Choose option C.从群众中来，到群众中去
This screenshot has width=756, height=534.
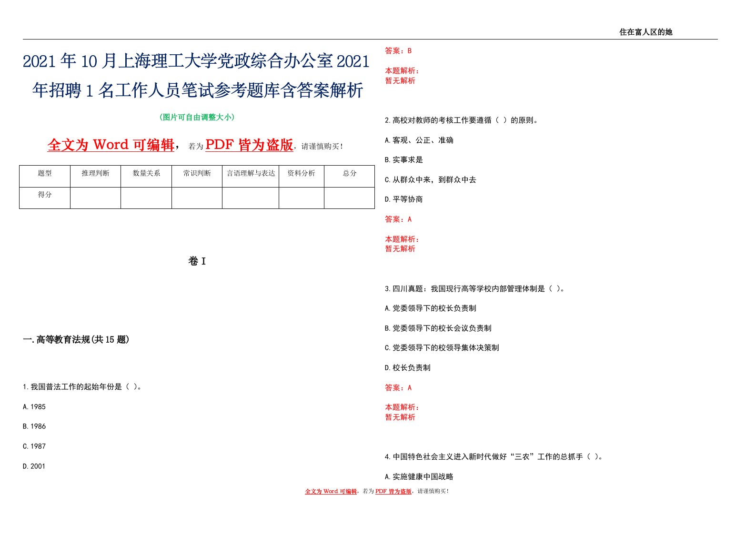[x=431, y=180]
